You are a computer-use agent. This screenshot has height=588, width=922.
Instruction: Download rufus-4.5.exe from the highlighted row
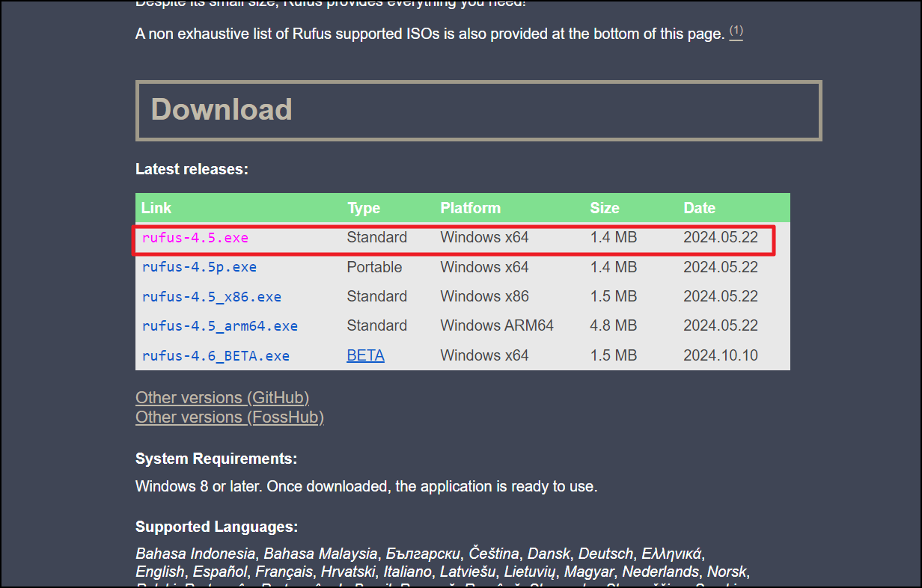point(195,237)
